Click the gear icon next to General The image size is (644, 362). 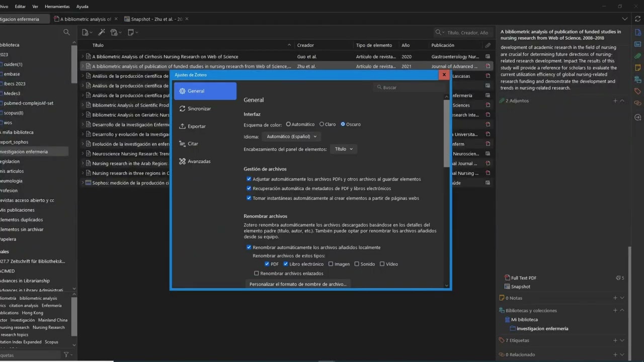tap(182, 91)
